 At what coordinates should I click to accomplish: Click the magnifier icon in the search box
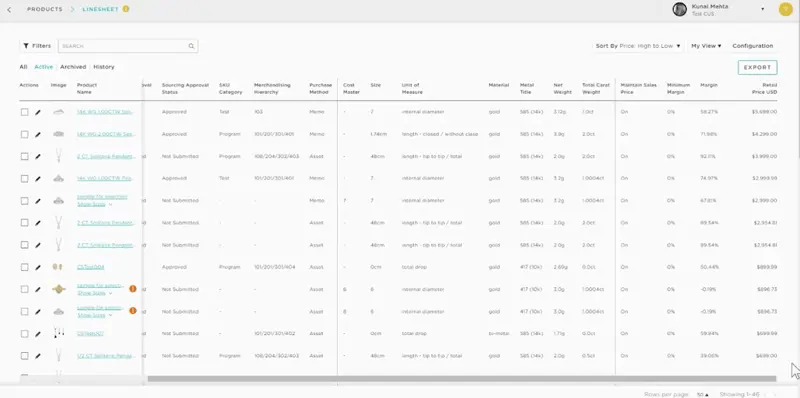191,46
